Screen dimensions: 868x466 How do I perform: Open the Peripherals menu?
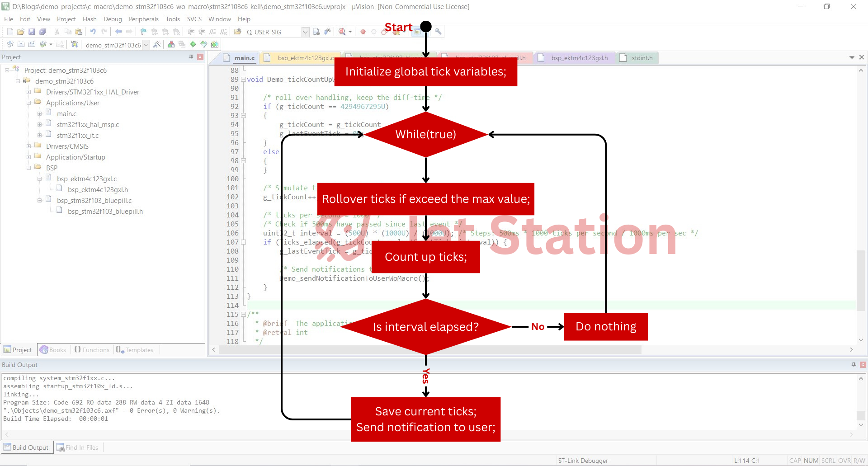143,19
